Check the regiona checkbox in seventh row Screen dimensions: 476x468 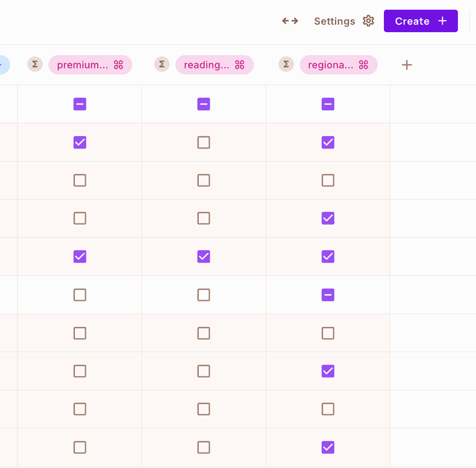(328, 333)
